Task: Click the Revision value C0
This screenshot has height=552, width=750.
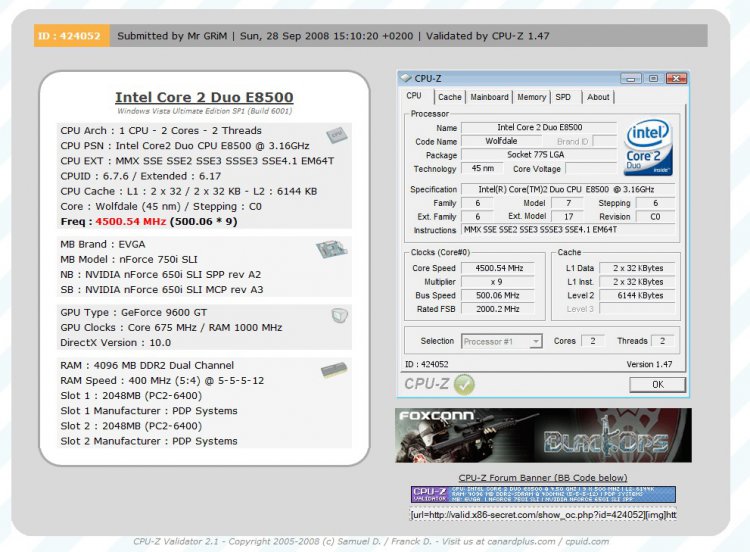Action: tap(655, 217)
